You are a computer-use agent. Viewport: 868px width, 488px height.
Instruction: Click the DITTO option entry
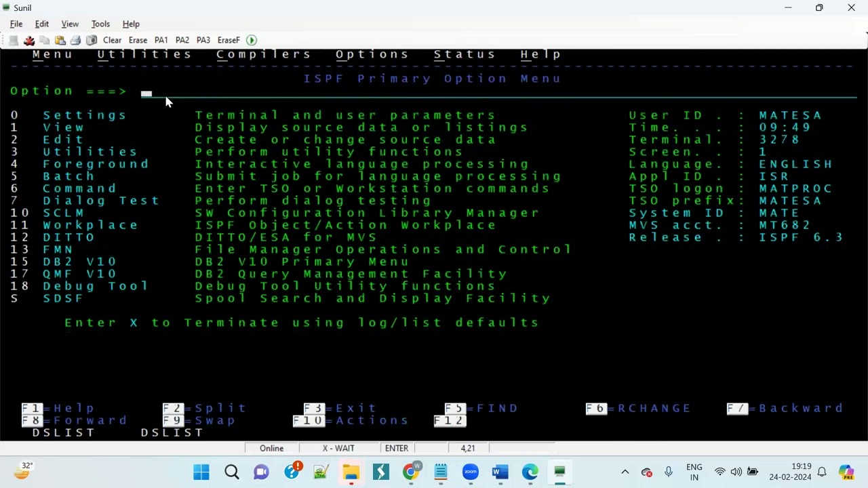(x=68, y=237)
